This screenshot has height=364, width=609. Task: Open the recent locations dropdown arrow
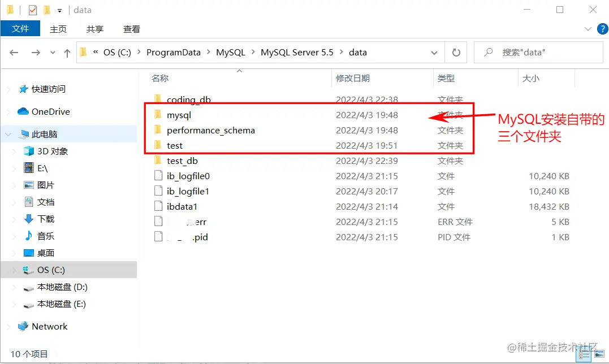[x=53, y=53]
